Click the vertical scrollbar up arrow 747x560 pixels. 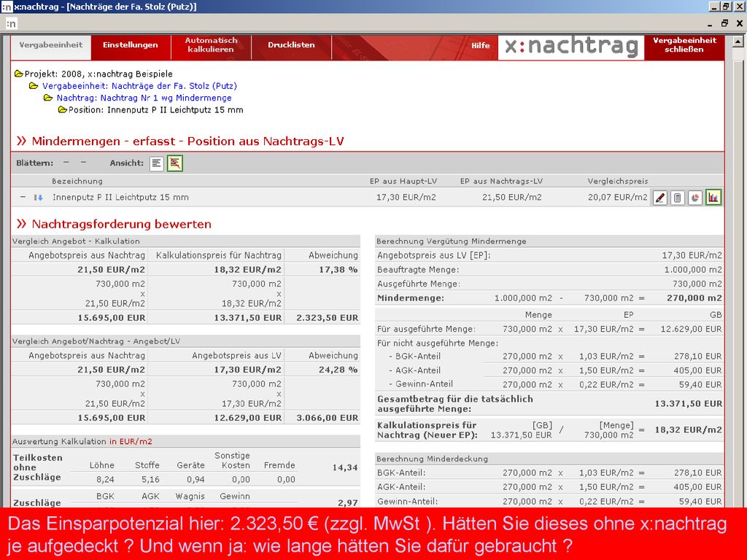pos(738,42)
